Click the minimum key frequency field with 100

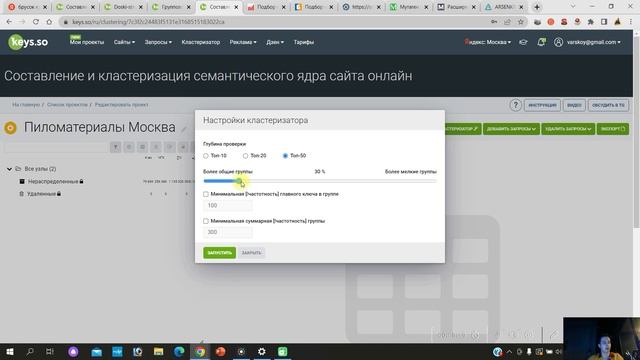pos(228,205)
